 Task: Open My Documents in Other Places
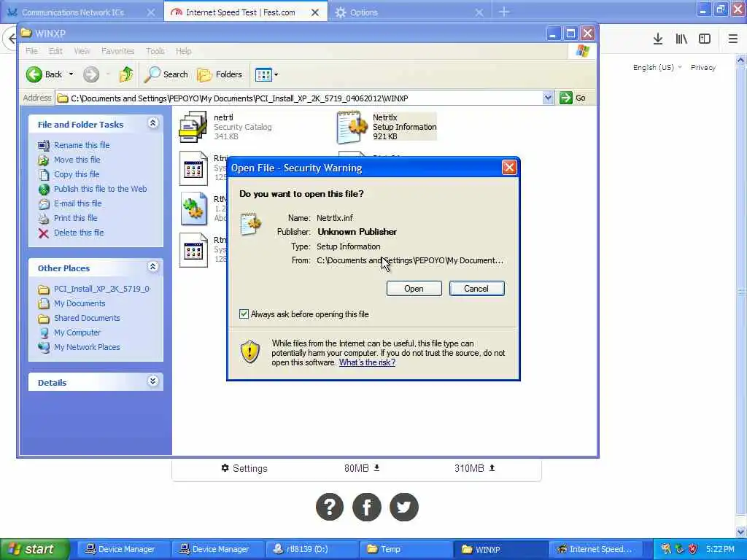tap(79, 303)
